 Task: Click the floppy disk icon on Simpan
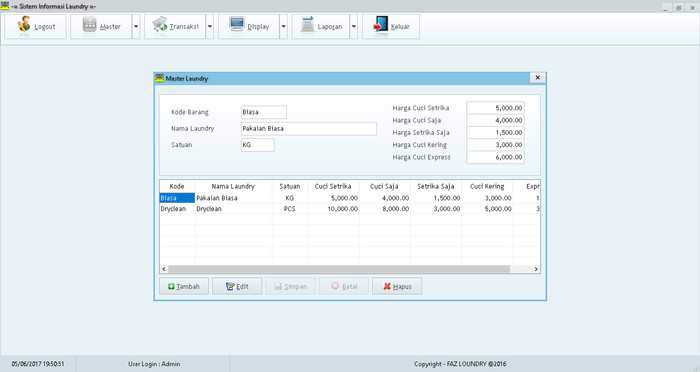point(278,286)
